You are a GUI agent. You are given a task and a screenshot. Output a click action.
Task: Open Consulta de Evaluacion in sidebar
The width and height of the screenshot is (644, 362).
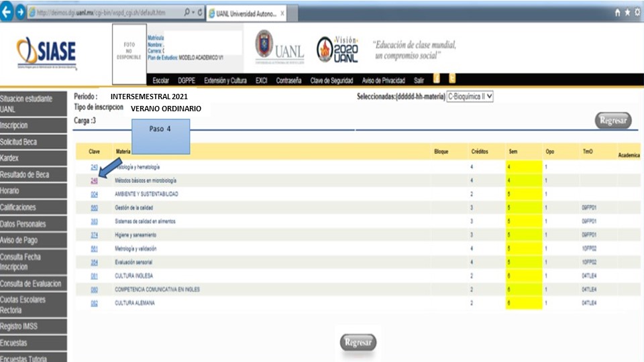click(x=34, y=284)
